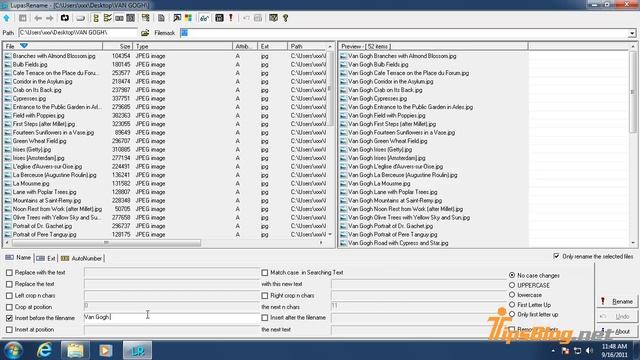
Task: Select 'Van Gogh La Mousme.jpg' in preview
Action: pos(379,183)
